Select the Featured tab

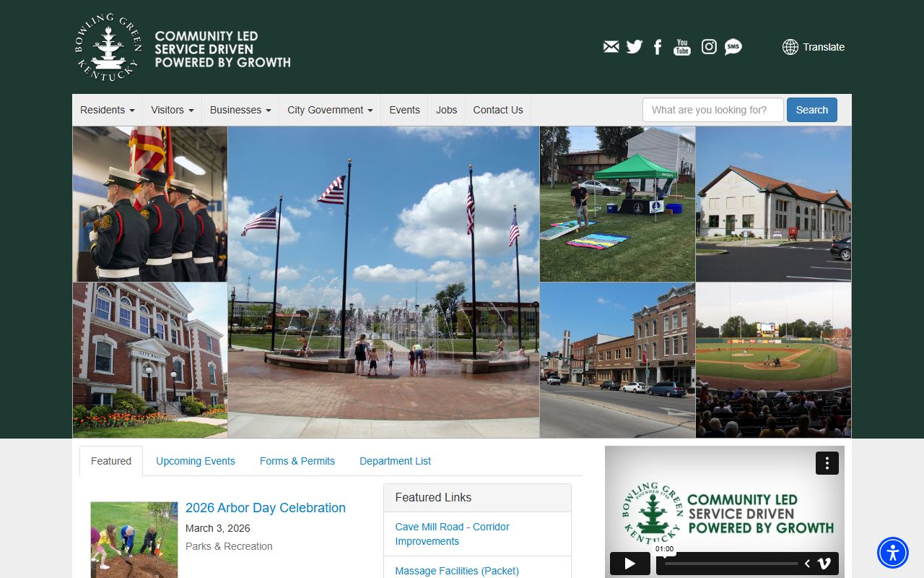(111, 461)
